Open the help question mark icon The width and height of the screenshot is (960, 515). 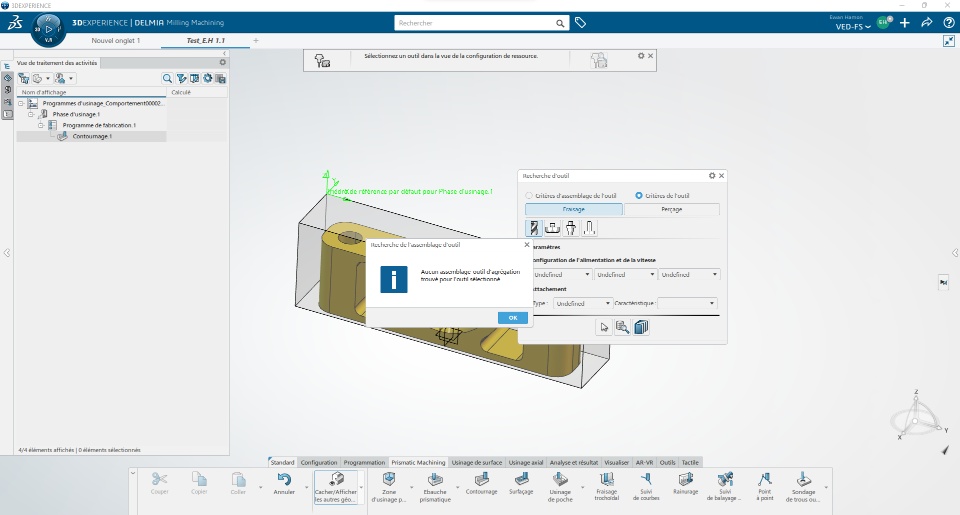pyautogui.click(x=948, y=23)
